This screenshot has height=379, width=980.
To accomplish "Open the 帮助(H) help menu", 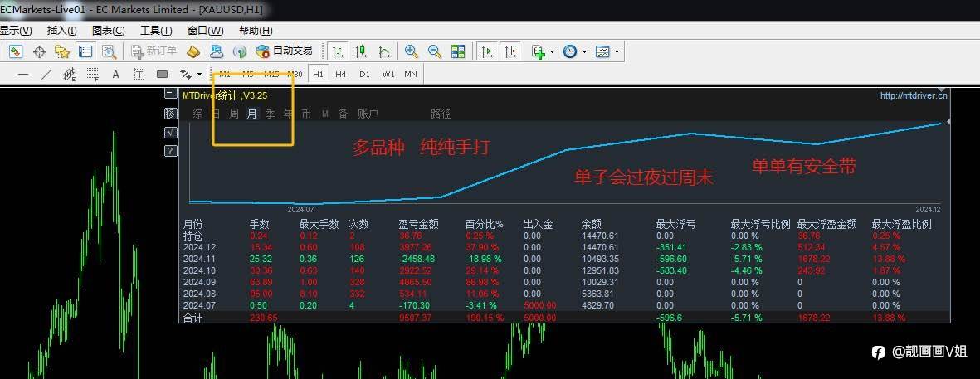I will [256, 31].
